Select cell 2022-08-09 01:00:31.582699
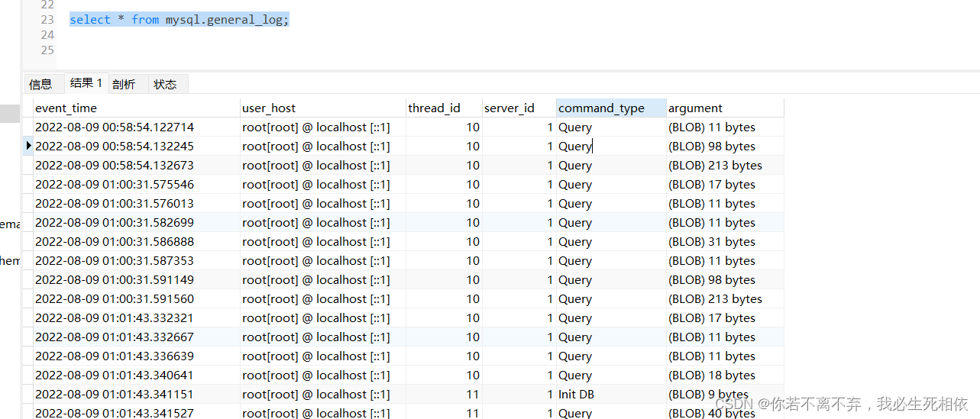 click(x=137, y=222)
